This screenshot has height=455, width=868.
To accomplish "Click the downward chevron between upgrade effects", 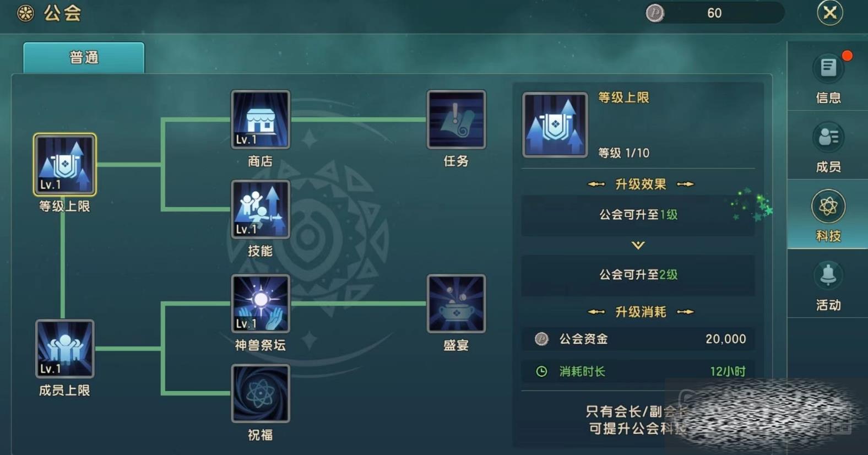I will pos(638,245).
